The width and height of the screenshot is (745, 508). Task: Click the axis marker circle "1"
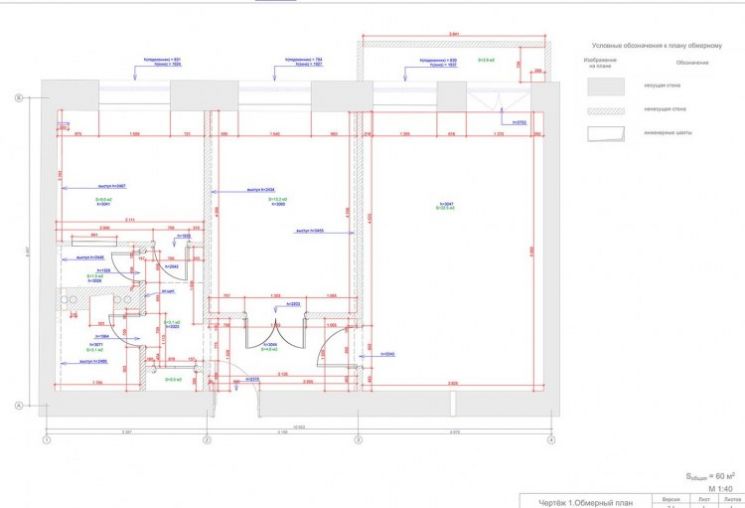click(x=47, y=441)
